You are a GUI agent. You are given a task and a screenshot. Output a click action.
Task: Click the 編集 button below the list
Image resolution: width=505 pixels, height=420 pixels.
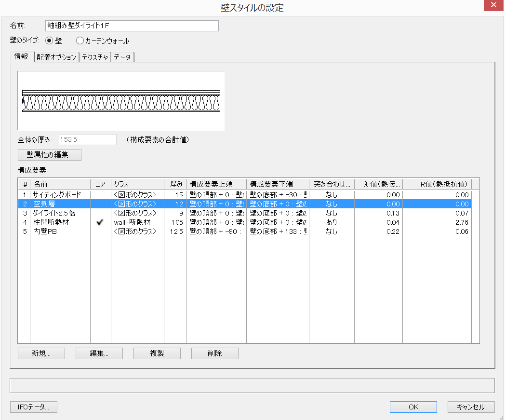[99, 353]
